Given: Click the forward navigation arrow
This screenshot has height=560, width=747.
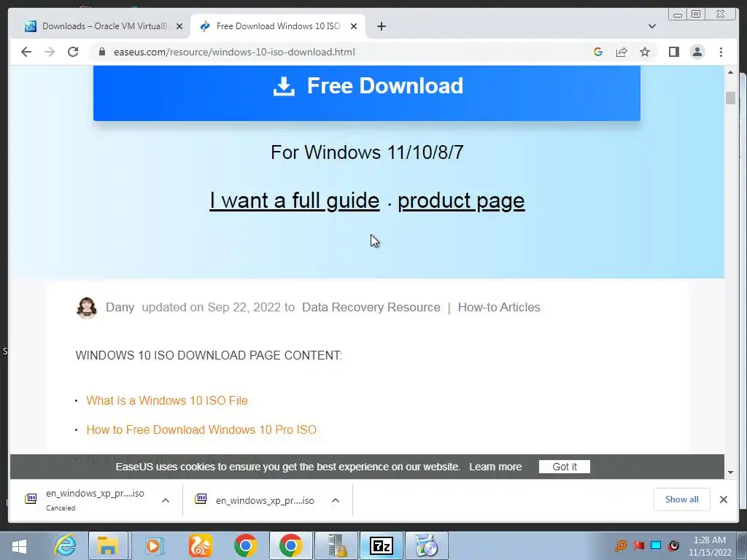Looking at the screenshot, I should [x=50, y=52].
